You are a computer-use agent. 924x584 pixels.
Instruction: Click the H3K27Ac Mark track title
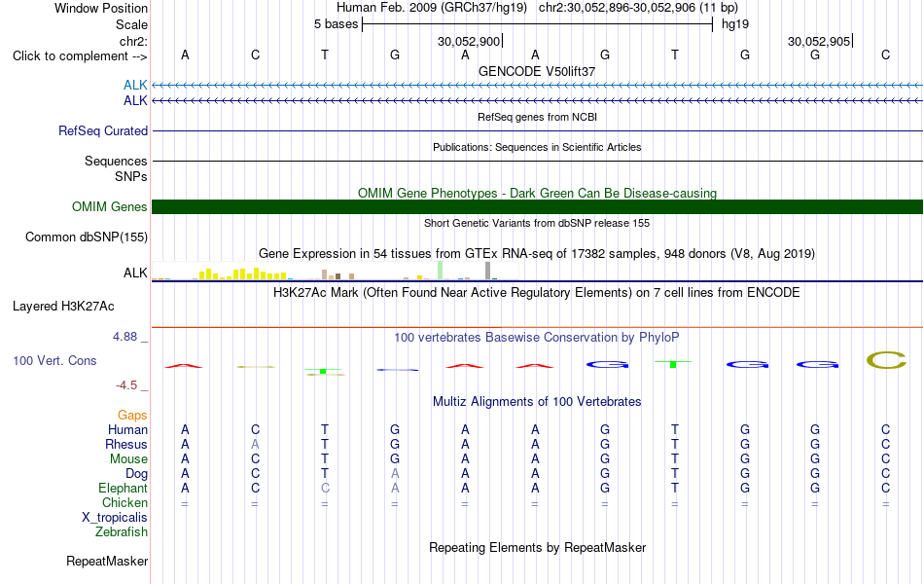[x=537, y=293]
